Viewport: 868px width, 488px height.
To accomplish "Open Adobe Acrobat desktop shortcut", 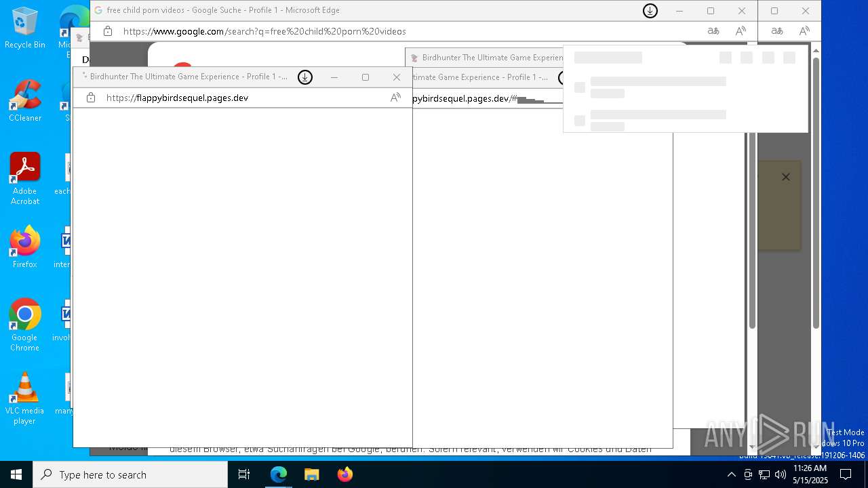I will point(25,179).
